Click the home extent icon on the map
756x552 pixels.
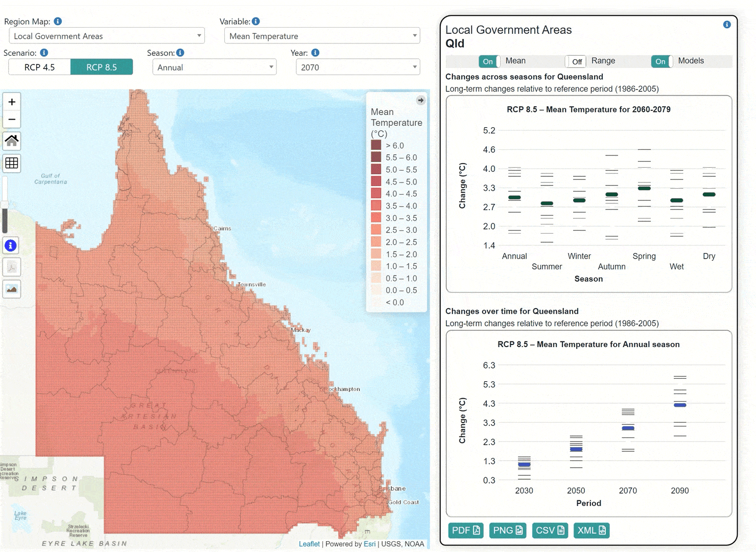[11, 141]
